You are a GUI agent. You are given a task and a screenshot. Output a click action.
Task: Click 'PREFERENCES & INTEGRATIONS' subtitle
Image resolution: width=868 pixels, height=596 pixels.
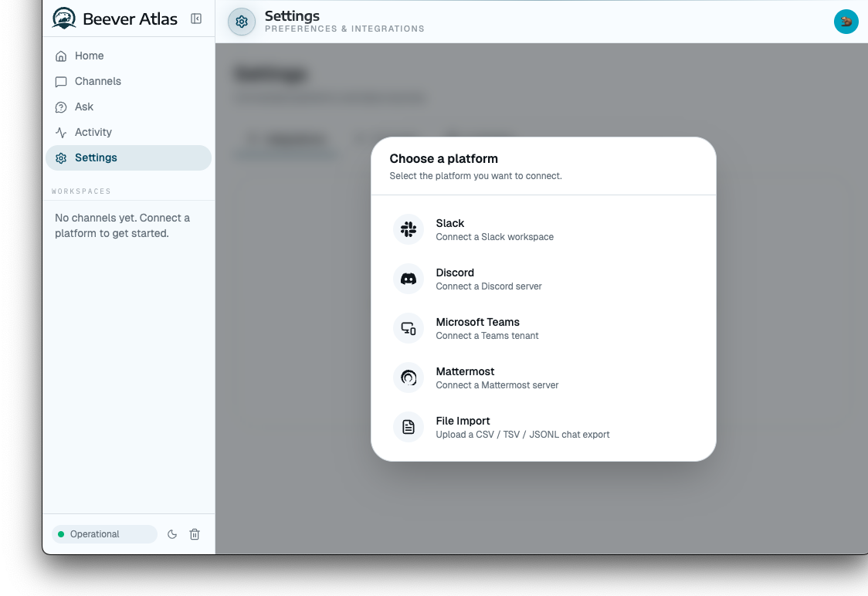[x=344, y=29]
